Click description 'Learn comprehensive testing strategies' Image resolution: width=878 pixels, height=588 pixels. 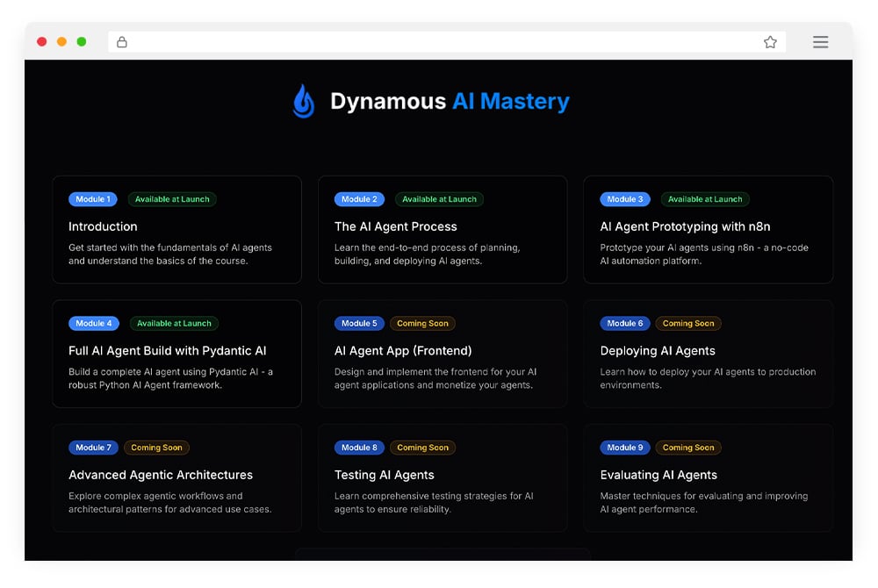[x=434, y=502]
